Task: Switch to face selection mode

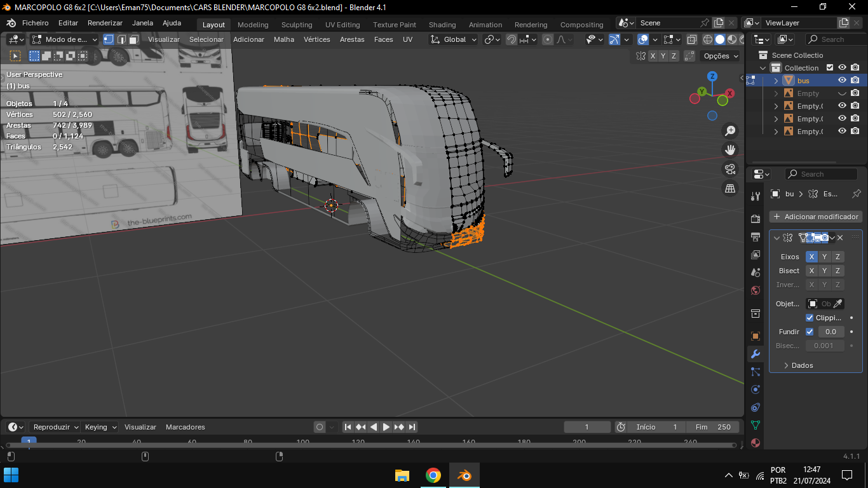Action: click(x=134, y=39)
